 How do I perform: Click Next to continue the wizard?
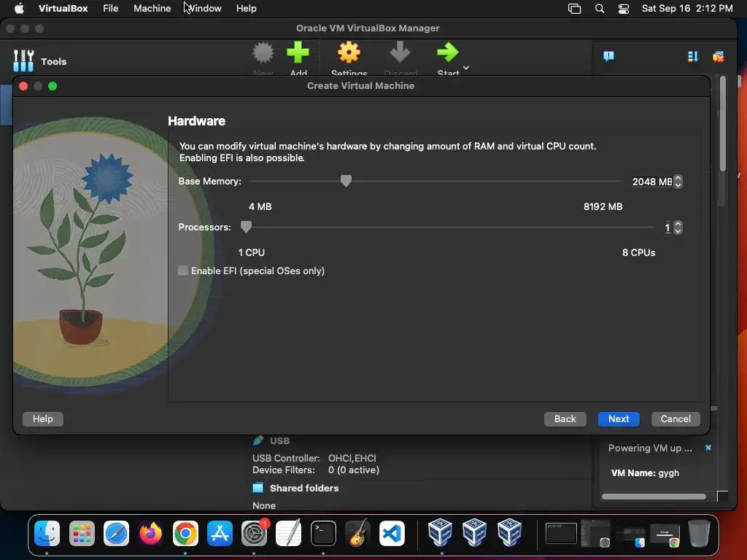point(619,419)
